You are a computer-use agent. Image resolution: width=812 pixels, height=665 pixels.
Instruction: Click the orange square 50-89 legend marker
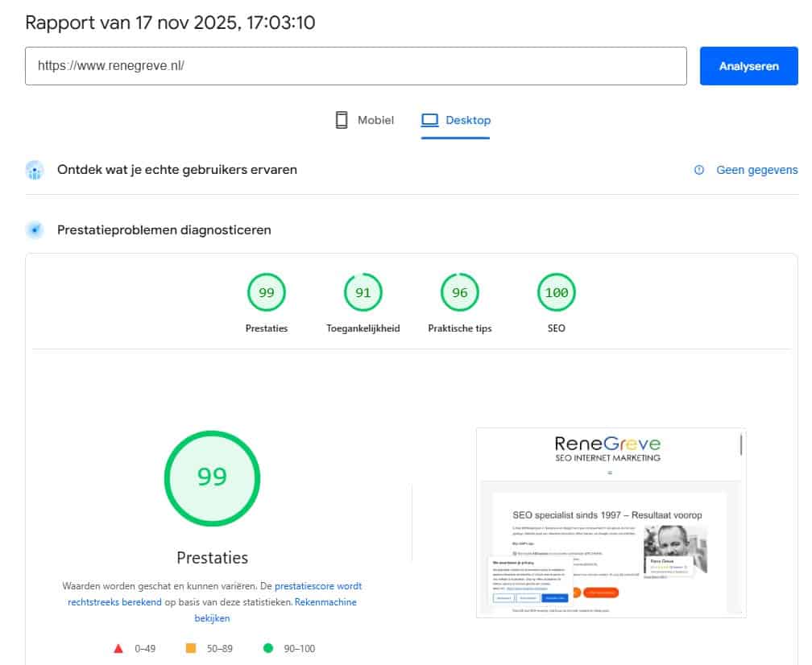(x=191, y=648)
